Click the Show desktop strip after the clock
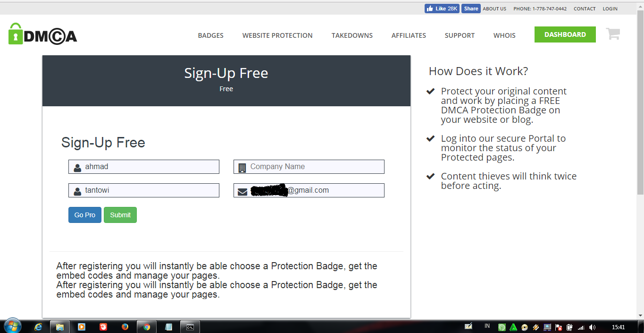 point(641,326)
